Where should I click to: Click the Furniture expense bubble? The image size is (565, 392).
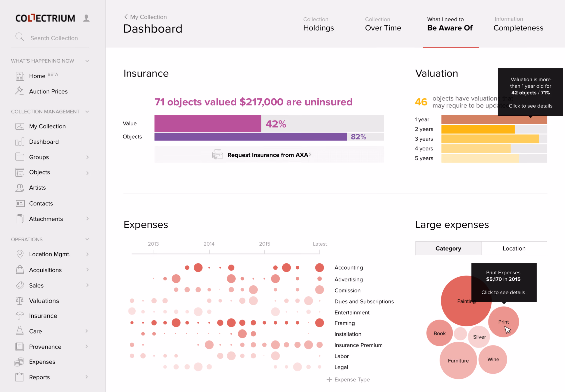point(458,361)
